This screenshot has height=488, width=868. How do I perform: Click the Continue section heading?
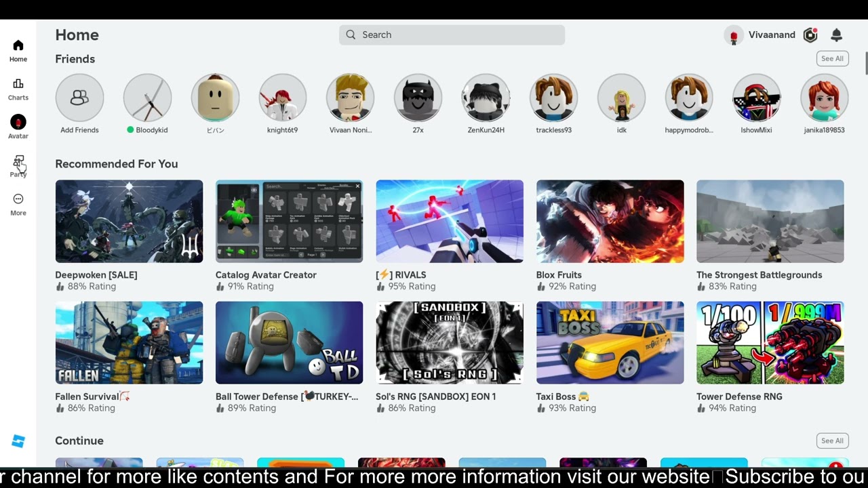click(x=79, y=441)
